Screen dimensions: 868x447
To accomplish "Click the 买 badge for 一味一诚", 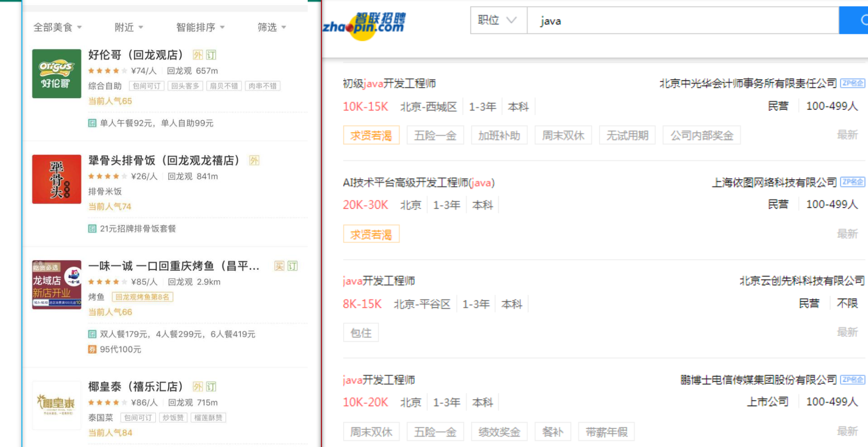I will [x=279, y=266].
